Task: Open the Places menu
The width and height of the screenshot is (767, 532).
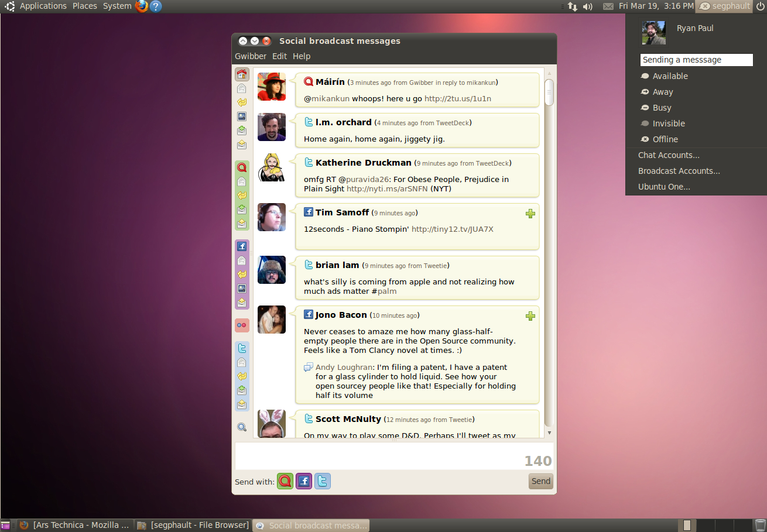Action: coord(85,6)
